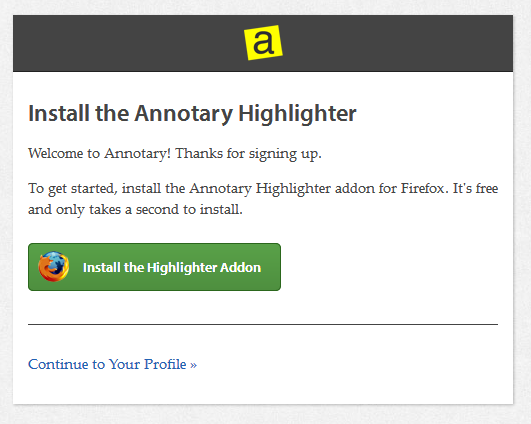
Task: Click the "To get started" phrase
Action: pyautogui.click(x=72, y=189)
